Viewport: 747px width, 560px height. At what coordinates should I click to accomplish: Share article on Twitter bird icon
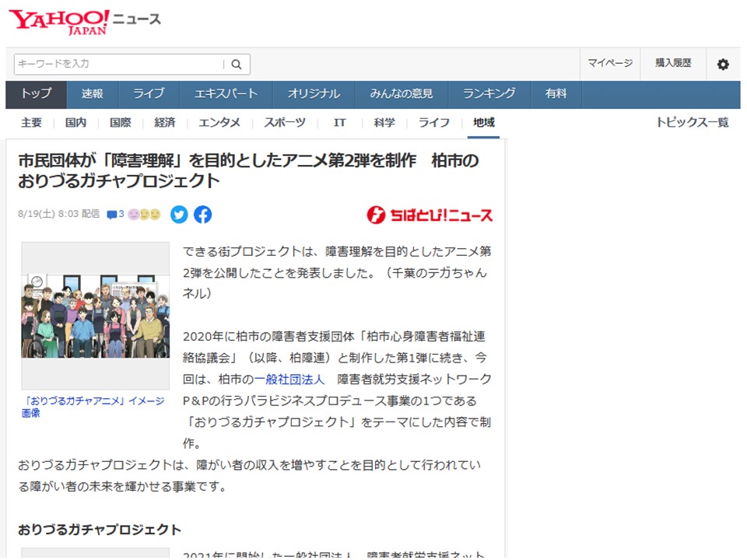[179, 215]
